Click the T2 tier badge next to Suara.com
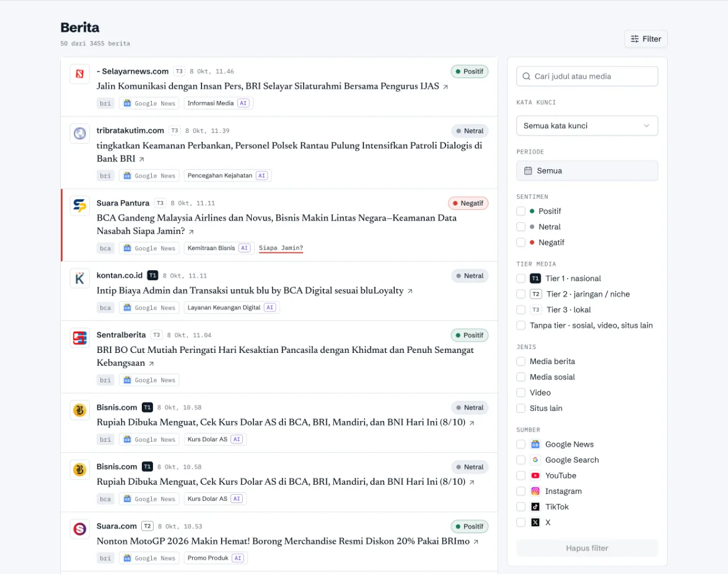Viewport: 728px width, 574px height. coord(147,526)
